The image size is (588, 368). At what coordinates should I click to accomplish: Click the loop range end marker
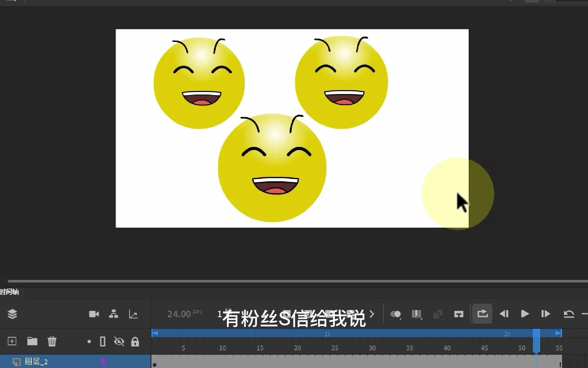[x=558, y=333]
